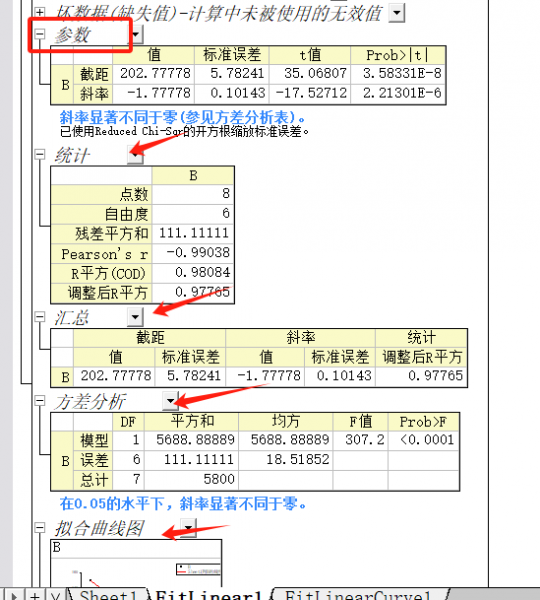Collapse the 拟合曲线图 section

tap(39, 528)
